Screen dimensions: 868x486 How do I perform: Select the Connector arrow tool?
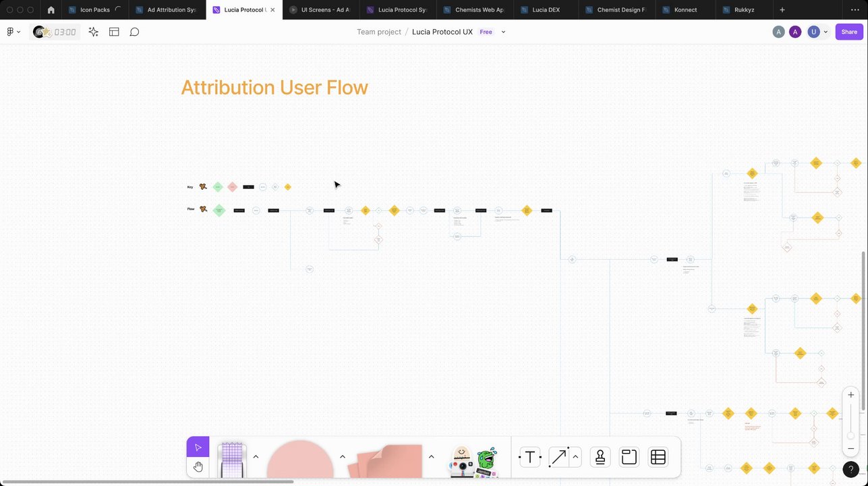(x=558, y=458)
